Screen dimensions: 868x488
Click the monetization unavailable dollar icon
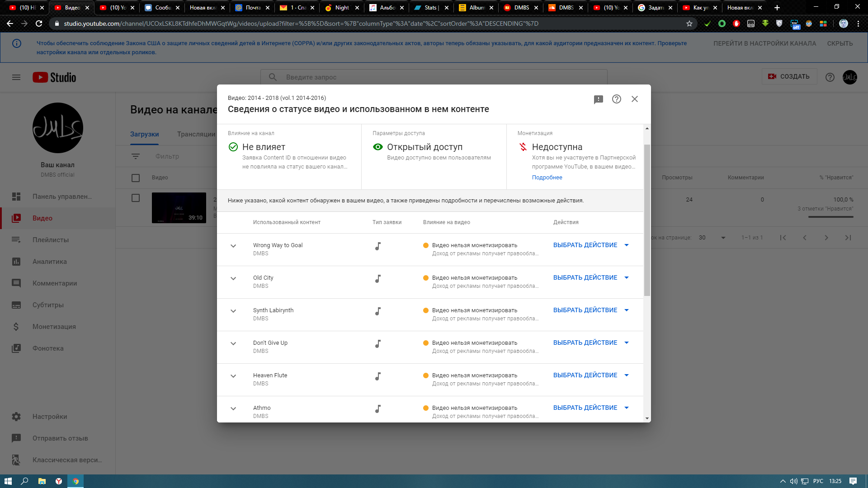click(x=523, y=147)
